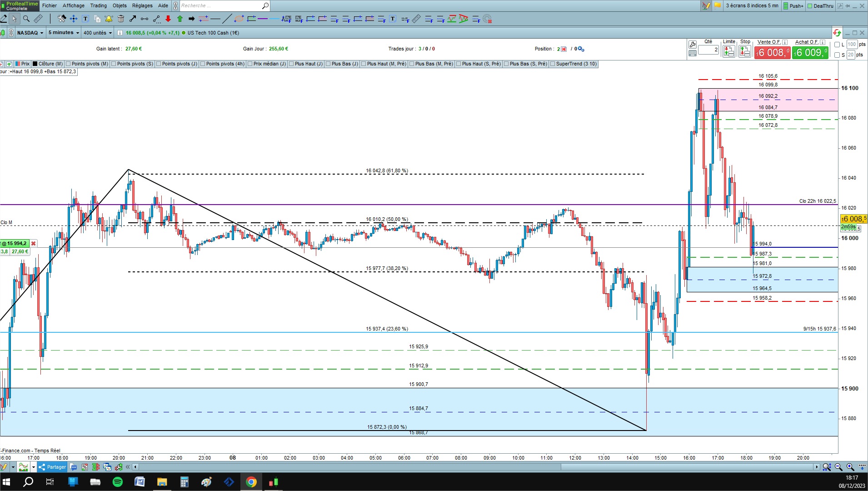Click the red Vente 16 008 sell button
The image size is (868, 491).
pyautogui.click(x=772, y=52)
